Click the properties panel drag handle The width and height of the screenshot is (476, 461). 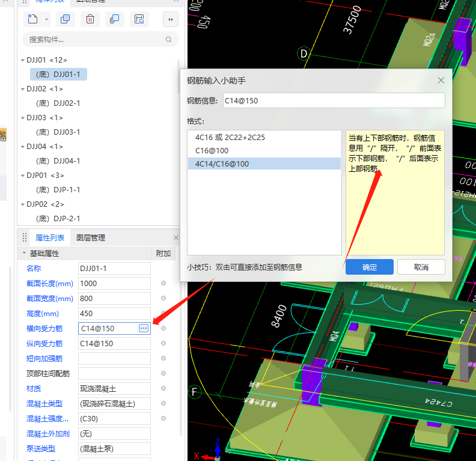point(25,237)
